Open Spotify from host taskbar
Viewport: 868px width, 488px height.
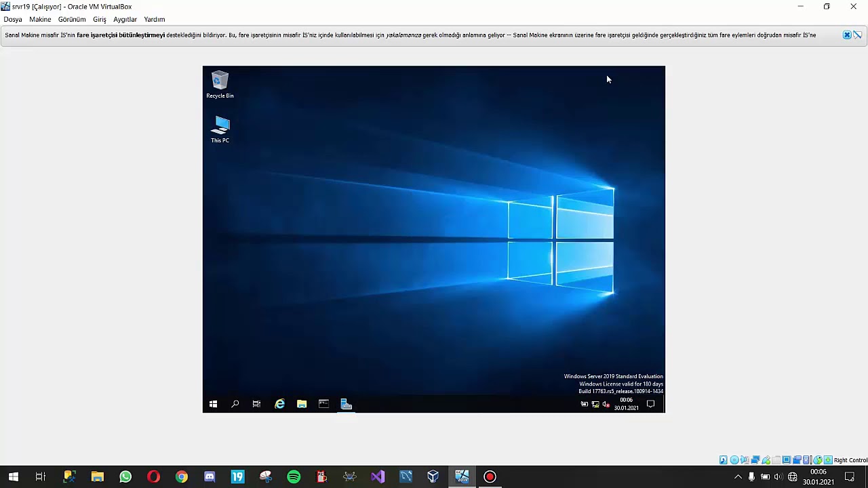click(294, 477)
